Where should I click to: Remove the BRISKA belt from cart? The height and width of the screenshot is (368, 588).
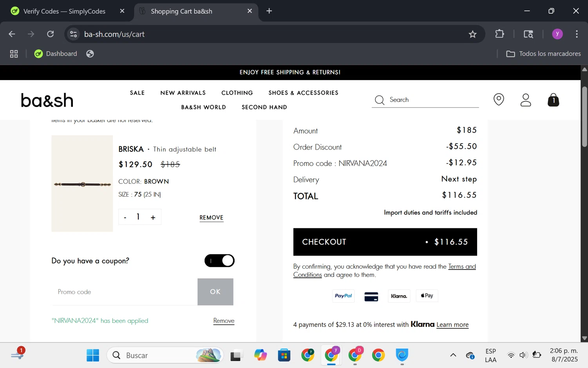[x=211, y=218]
